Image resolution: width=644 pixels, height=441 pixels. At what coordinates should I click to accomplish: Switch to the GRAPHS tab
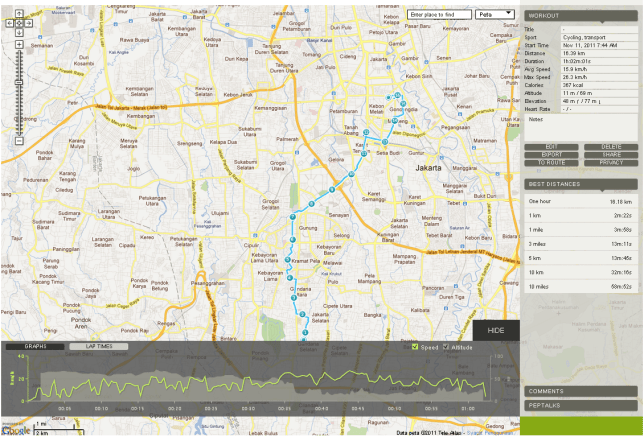coord(35,347)
